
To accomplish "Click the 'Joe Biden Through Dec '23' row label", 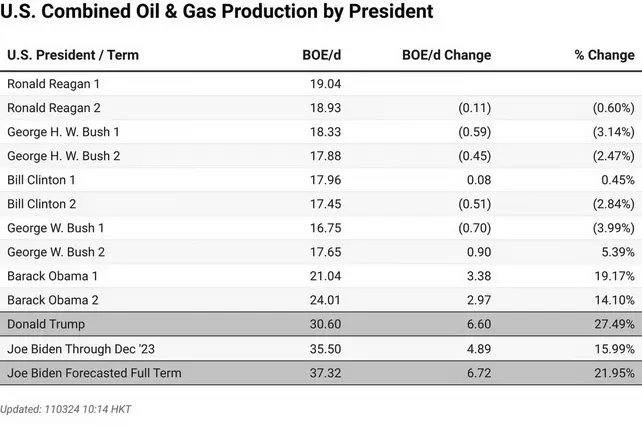I will click(82, 348).
